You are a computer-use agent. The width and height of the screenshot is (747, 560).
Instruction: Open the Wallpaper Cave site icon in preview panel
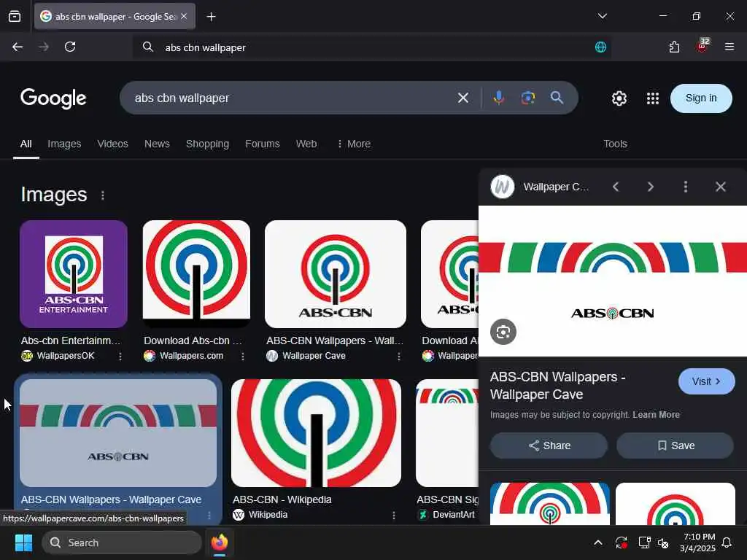coord(502,187)
